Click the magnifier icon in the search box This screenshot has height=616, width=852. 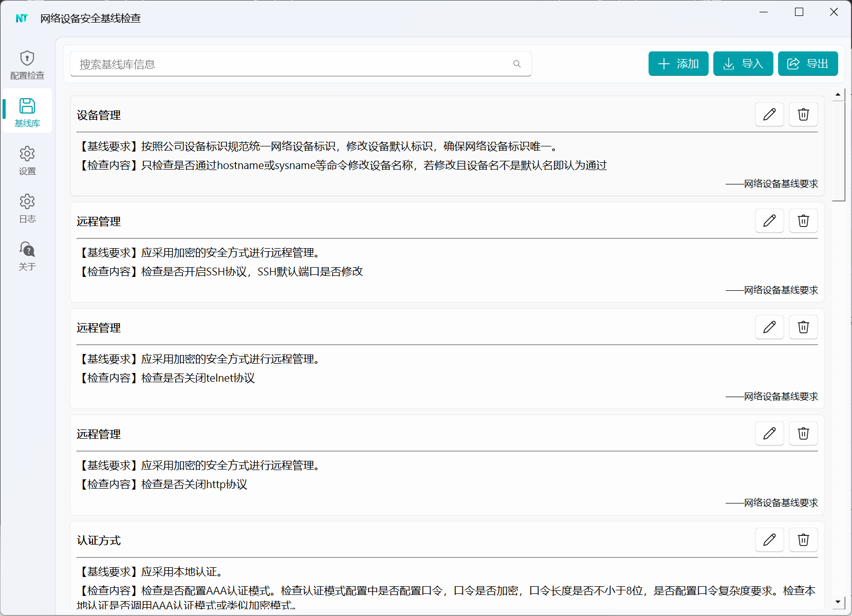tap(517, 64)
